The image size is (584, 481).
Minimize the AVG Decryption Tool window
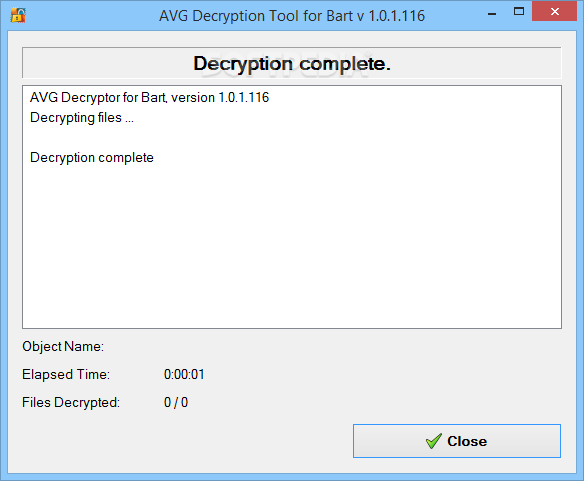492,14
